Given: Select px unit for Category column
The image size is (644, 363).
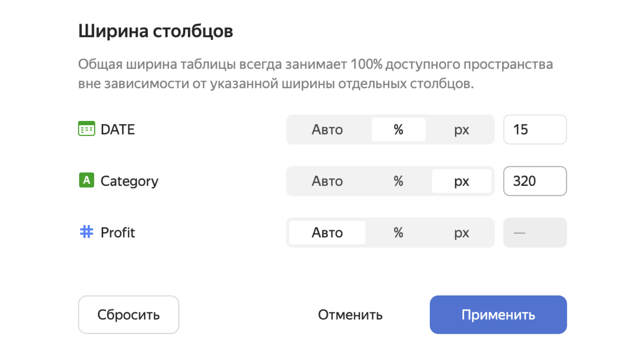Looking at the screenshot, I should [462, 181].
